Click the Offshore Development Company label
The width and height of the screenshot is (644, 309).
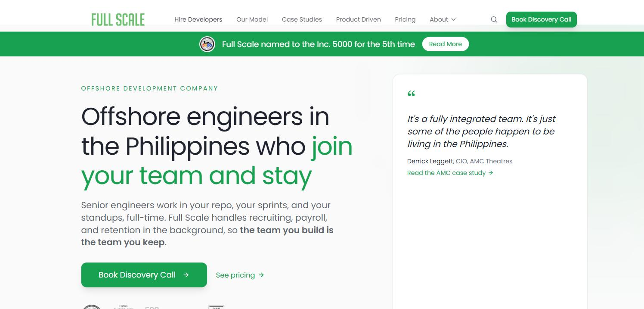150,88
